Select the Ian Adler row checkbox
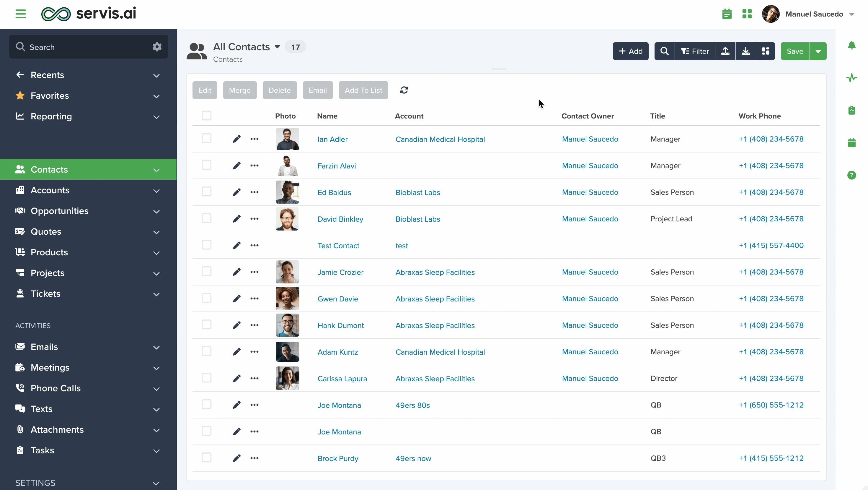This screenshot has width=868, height=490. (206, 138)
